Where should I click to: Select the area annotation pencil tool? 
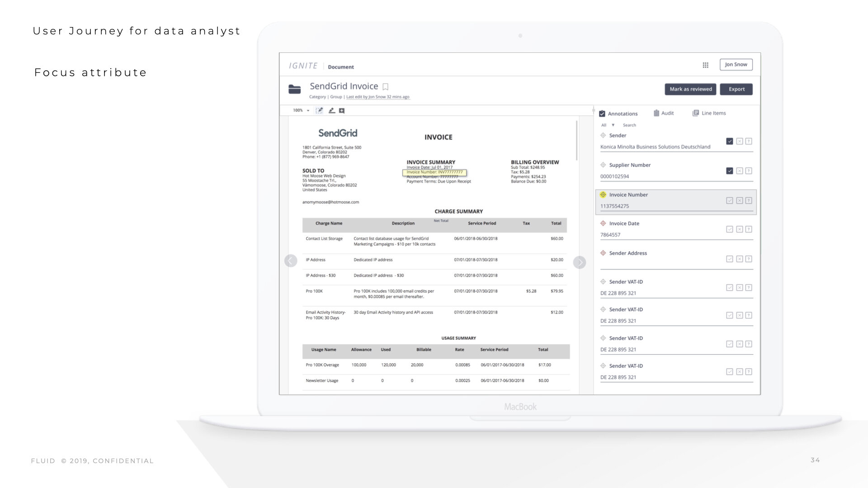click(x=319, y=110)
